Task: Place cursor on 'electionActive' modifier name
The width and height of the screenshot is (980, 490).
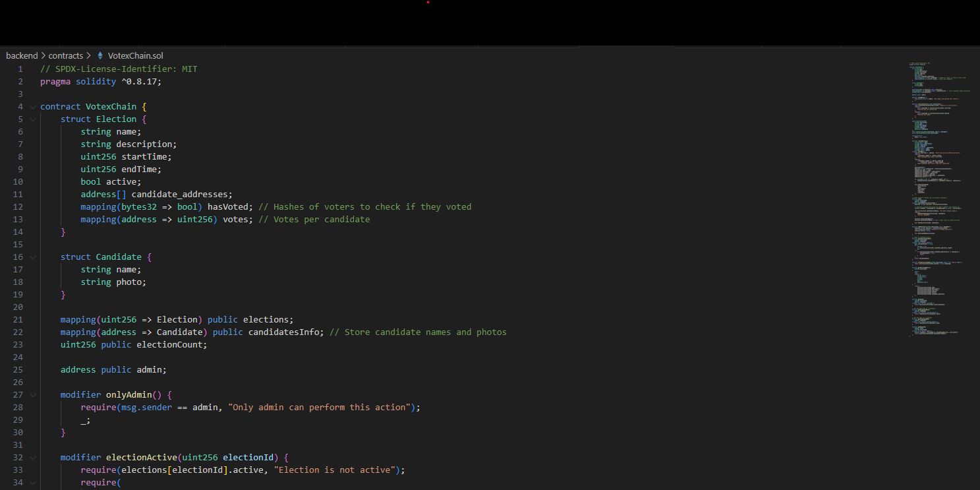Action: coord(141,458)
